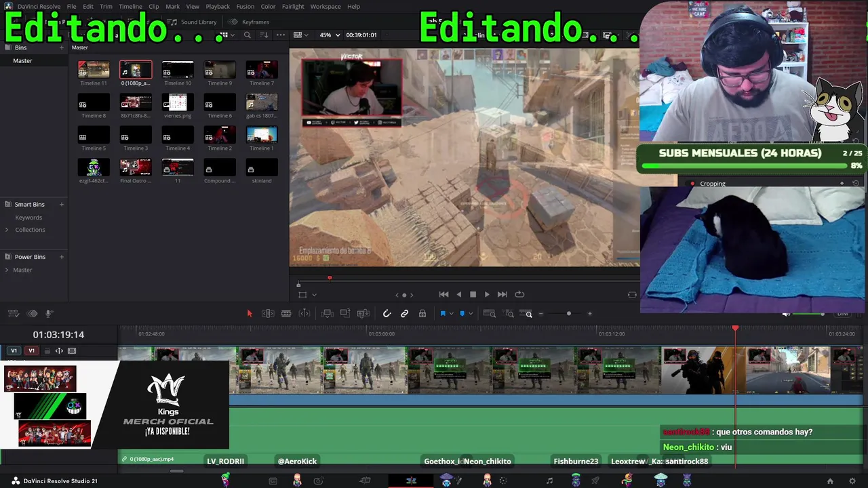The image size is (868, 488).
Task: Click the Full Extent Zoom icon
Action: 489,313
